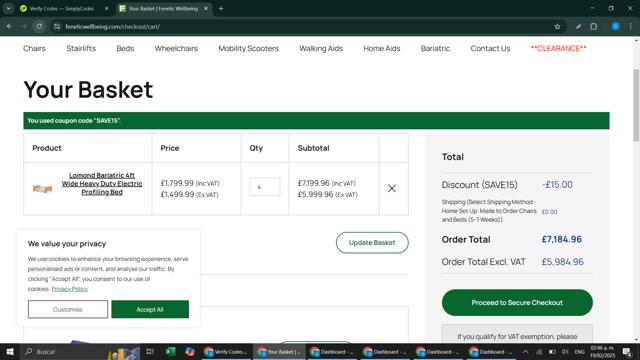640x360 pixels.
Task: Open the Windows notification center
Action: click(x=627, y=351)
